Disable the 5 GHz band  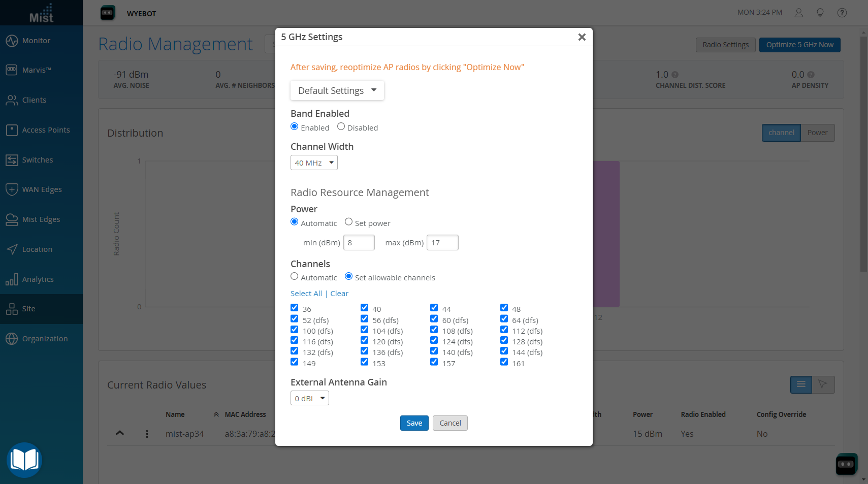340,126
